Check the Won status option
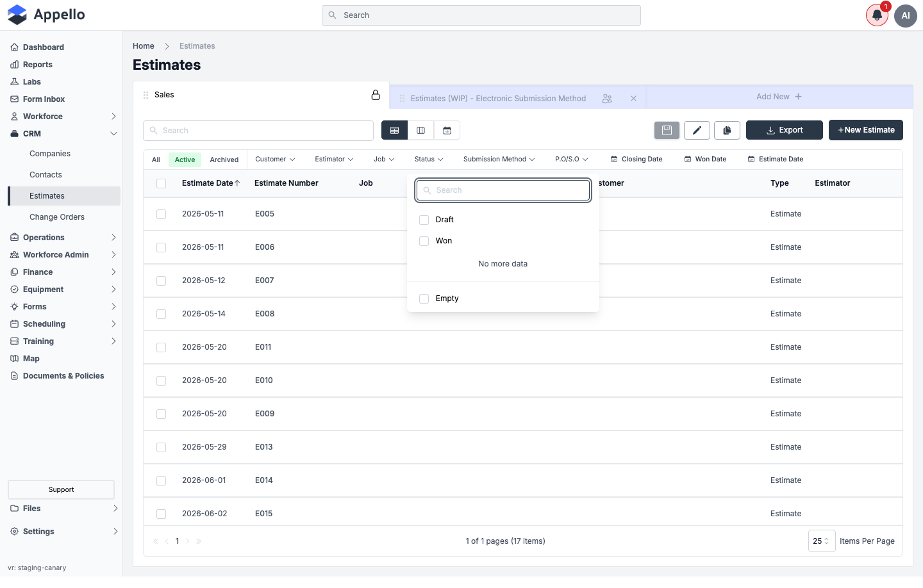The height and width of the screenshot is (588, 923). click(x=424, y=241)
